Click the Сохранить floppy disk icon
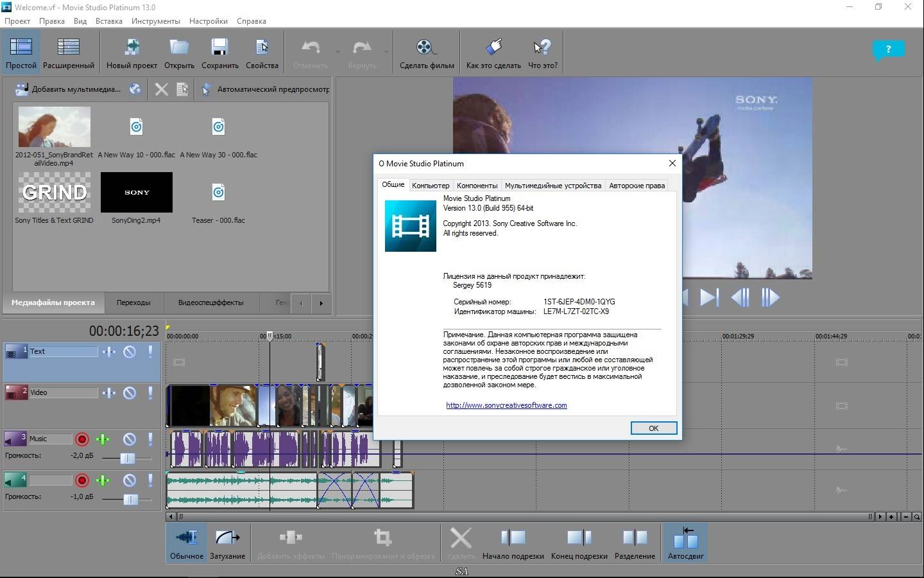The image size is (924, 578). coord(219,46)
